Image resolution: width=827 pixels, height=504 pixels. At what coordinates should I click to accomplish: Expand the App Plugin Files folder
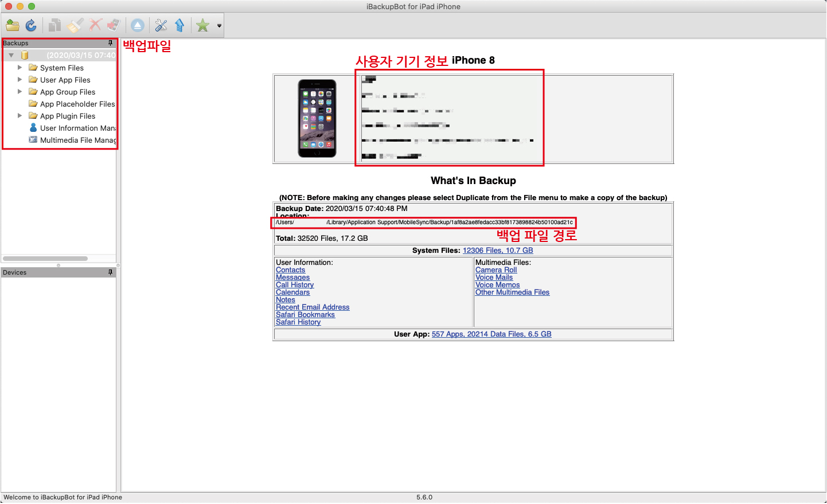(20, 116)
